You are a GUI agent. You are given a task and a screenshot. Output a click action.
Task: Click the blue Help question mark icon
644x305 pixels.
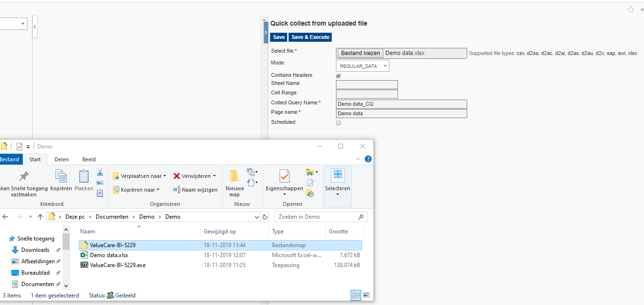pos(368,159)
